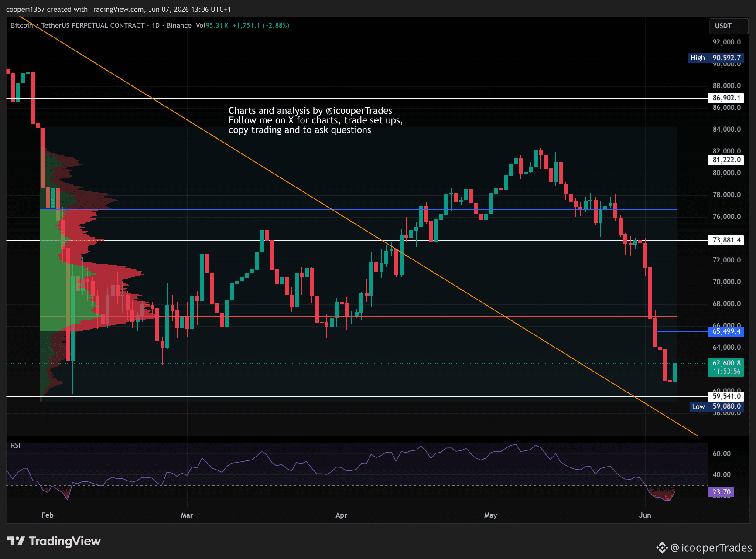Viewport: 756px width, 559px height.
Task: Click the RSI 40.00 axis tick
Action: click(x=722, y=475)
